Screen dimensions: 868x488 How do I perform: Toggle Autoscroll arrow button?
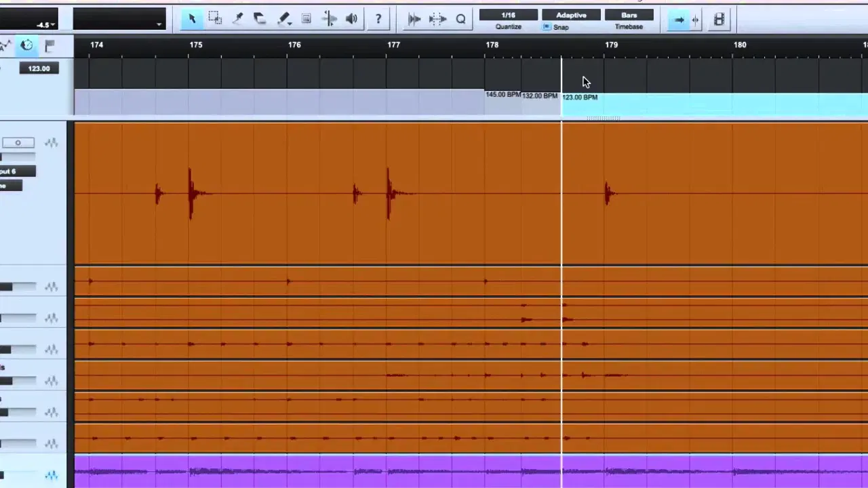[678, 20]
